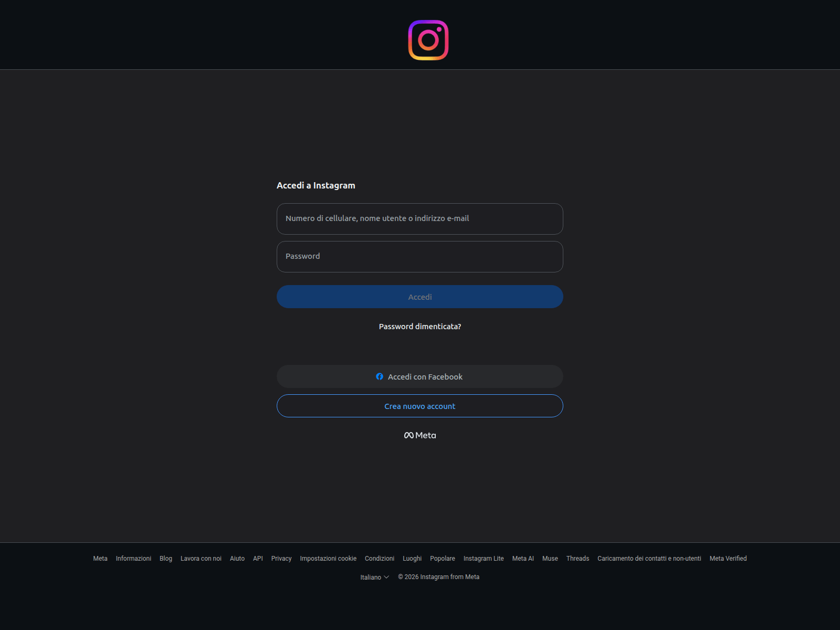Visit the Blog footer link

(166, 559)
